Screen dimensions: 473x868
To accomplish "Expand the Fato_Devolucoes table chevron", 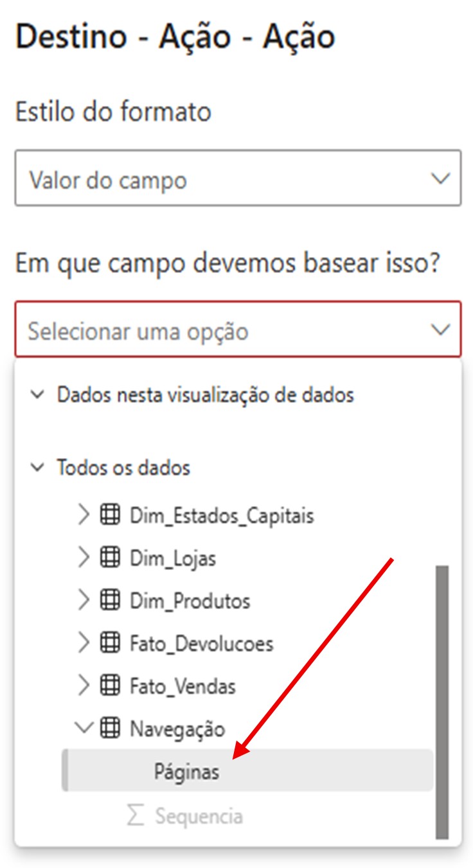I will point(84,643).
